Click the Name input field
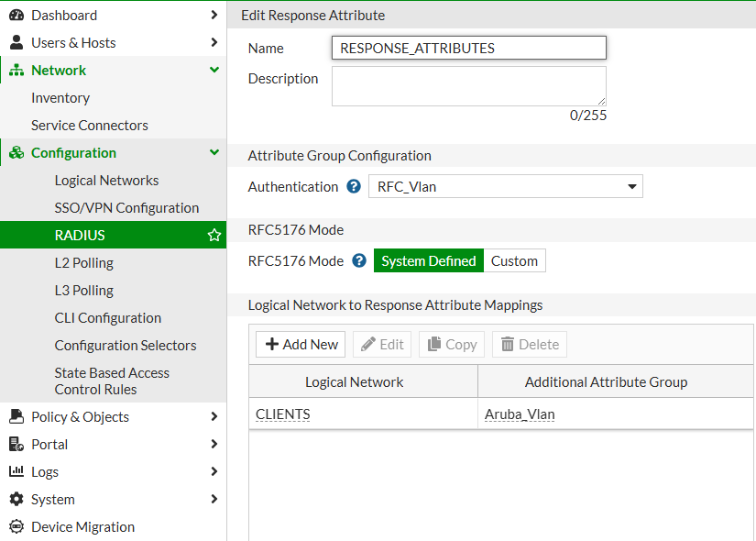The height and width of the screenshot is (541, 756). [x=468, y=48]
